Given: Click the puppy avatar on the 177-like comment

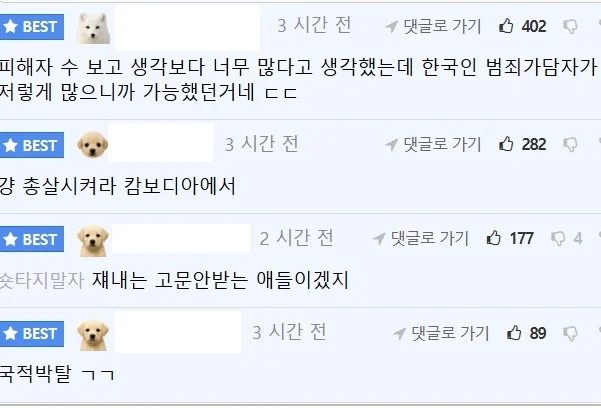Looking at the screenshot, I should 92,239.
